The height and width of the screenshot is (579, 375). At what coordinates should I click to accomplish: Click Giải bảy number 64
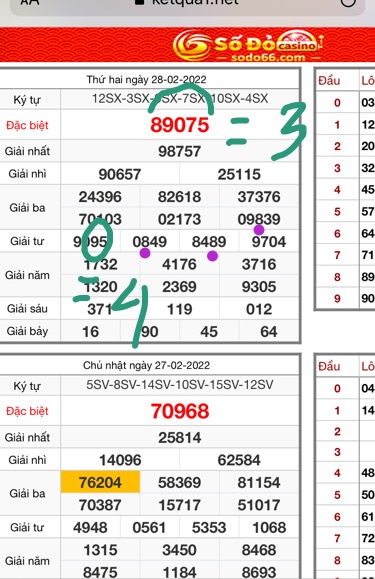269,332
